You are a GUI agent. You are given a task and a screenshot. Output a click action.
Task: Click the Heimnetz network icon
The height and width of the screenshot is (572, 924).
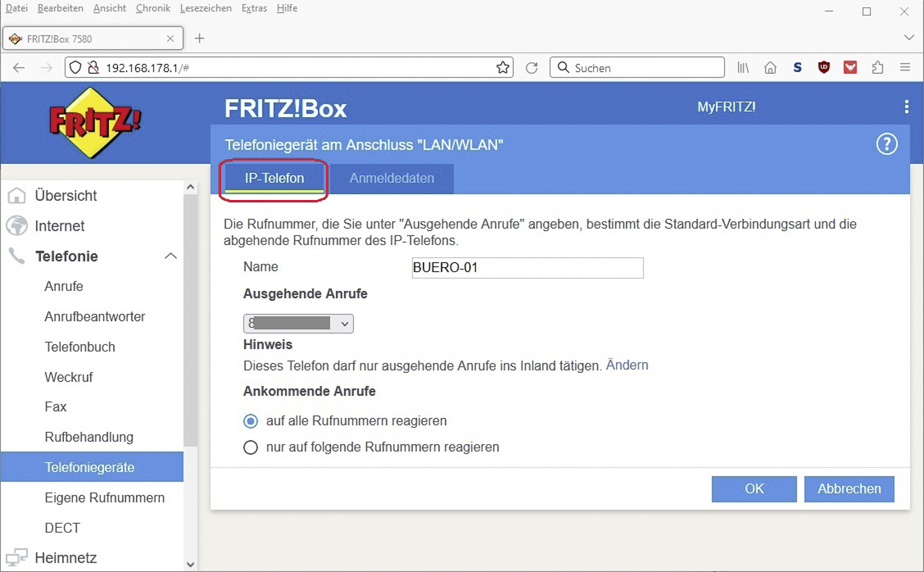[x=17, y=558]
